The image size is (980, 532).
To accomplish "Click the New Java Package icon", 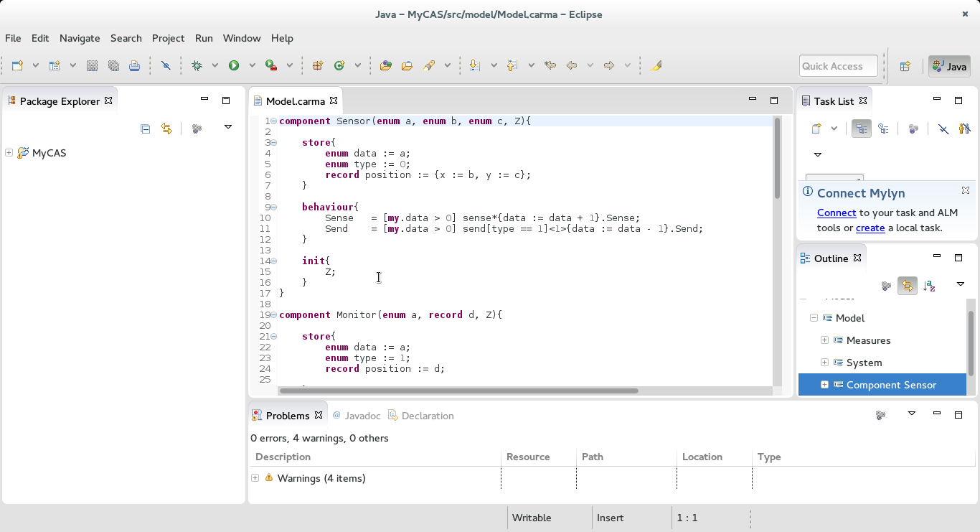I will tap(318, 65).
